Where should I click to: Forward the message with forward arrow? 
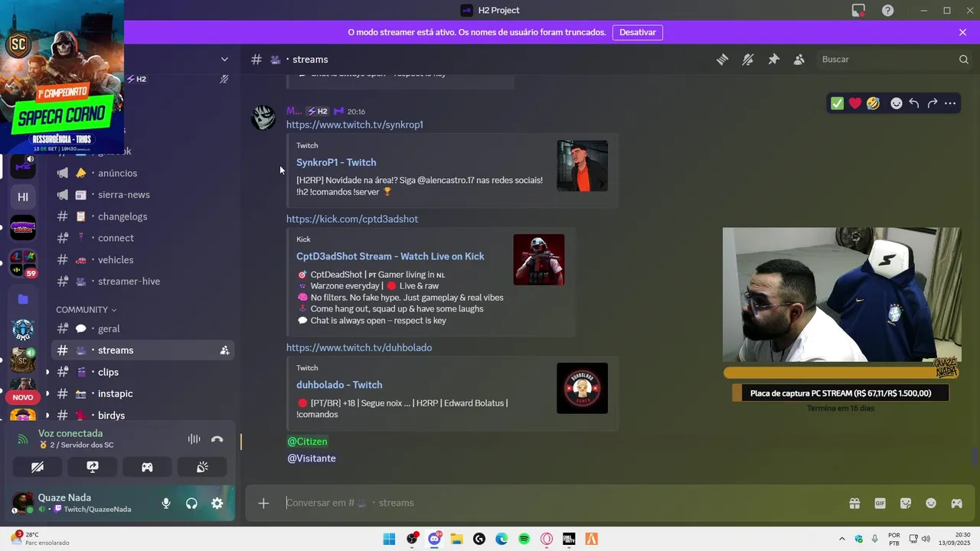(933, 103)
